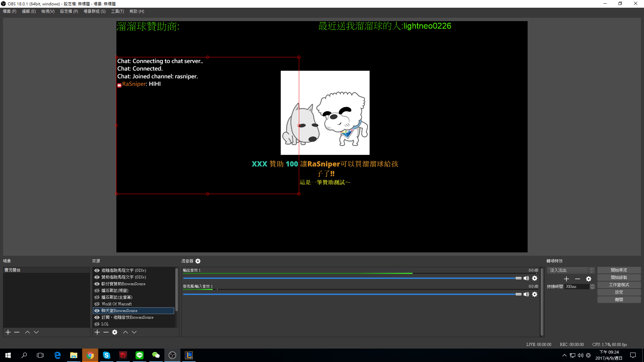Open Chrome from the Windows taskbar
This screenshot has width=644, height=362.
click(90, 355)
